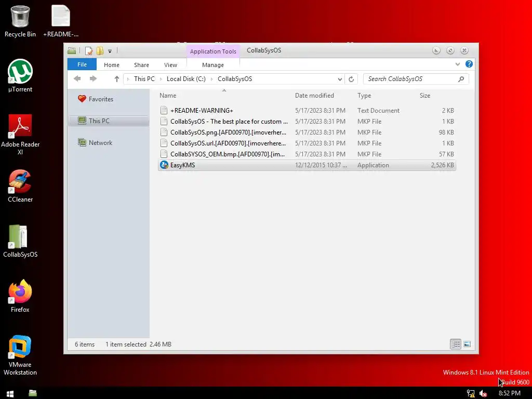Click the 57 KB size cell

coord(446,154)
